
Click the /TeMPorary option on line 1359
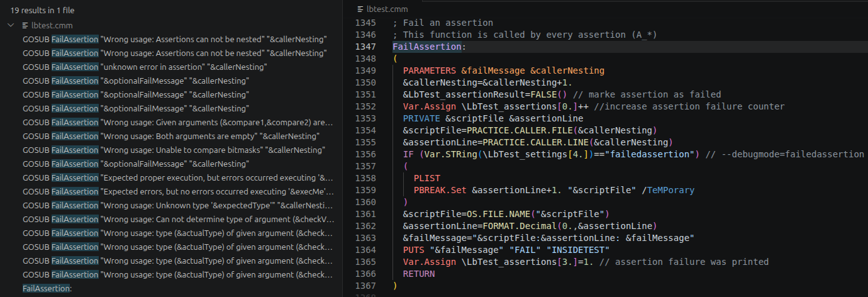668,190
